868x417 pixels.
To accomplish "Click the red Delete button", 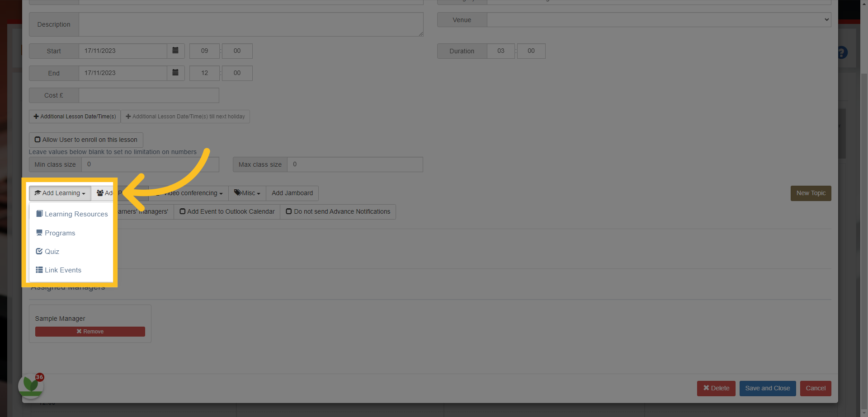I will (x=716, y=389).
